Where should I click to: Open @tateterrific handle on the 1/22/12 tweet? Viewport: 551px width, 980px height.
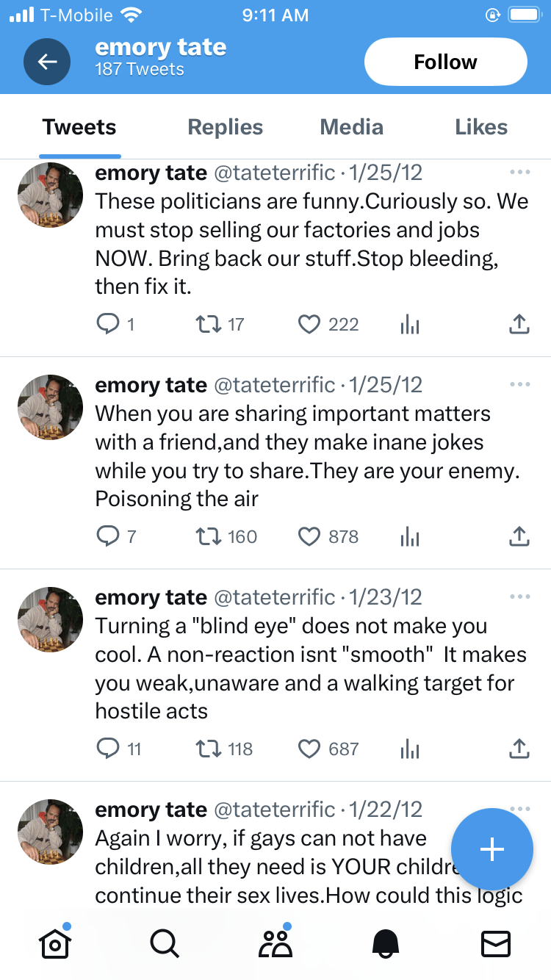point(274,810)
